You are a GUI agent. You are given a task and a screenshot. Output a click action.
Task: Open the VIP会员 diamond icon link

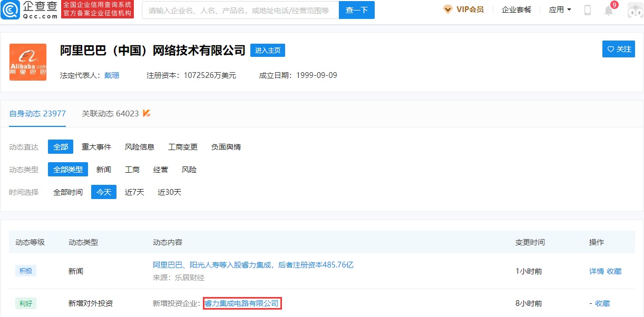[463, 9]
